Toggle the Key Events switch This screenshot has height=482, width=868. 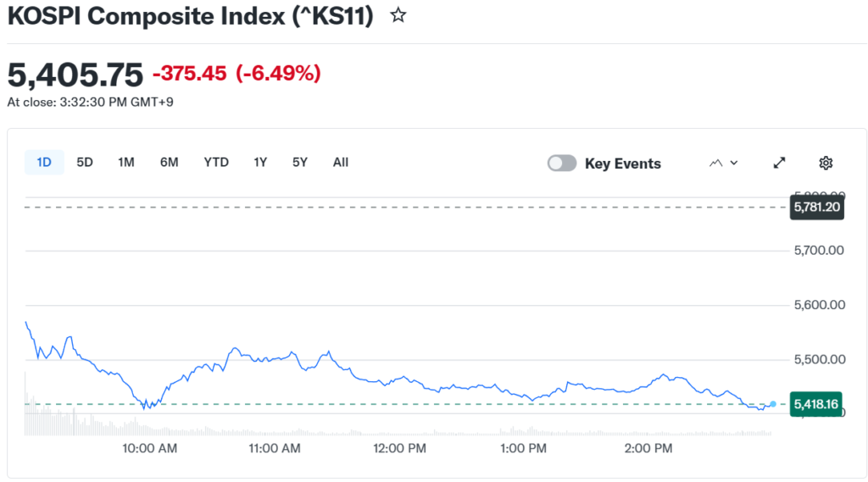pyautogui.click(x=561, y=163)
